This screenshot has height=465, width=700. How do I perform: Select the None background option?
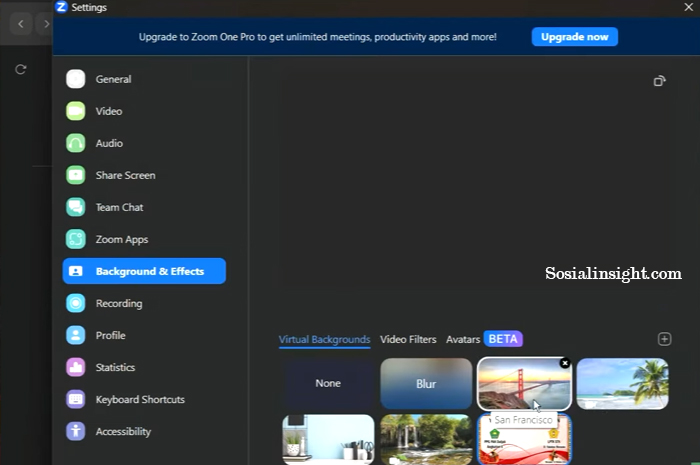pyautogui.click(x=328, y=383)
